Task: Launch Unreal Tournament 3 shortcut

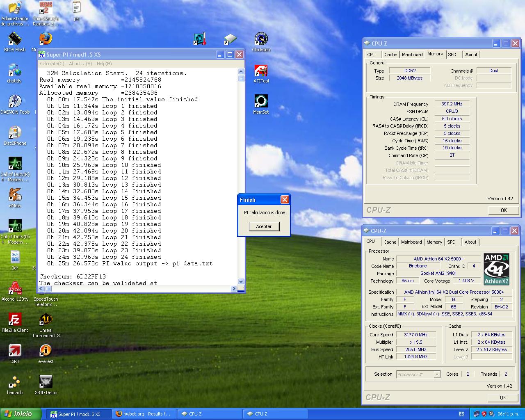Action: 46,325
